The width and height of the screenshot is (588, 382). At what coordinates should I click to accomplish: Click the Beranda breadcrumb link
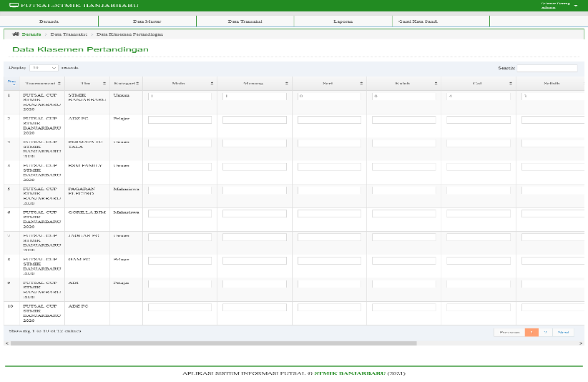(31, 34)
